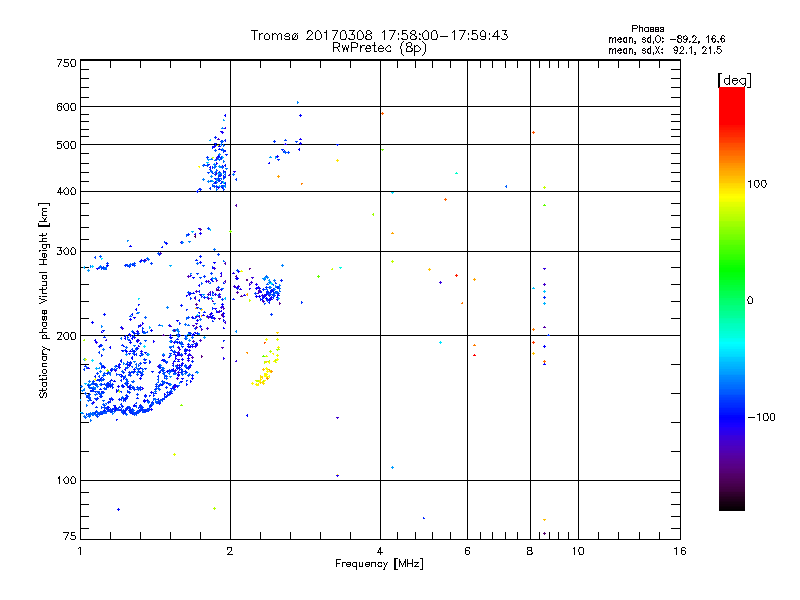This screenshot has width=800, height=600.
Task: Click the "Phases" header text
Action: (x=647, y=29)
